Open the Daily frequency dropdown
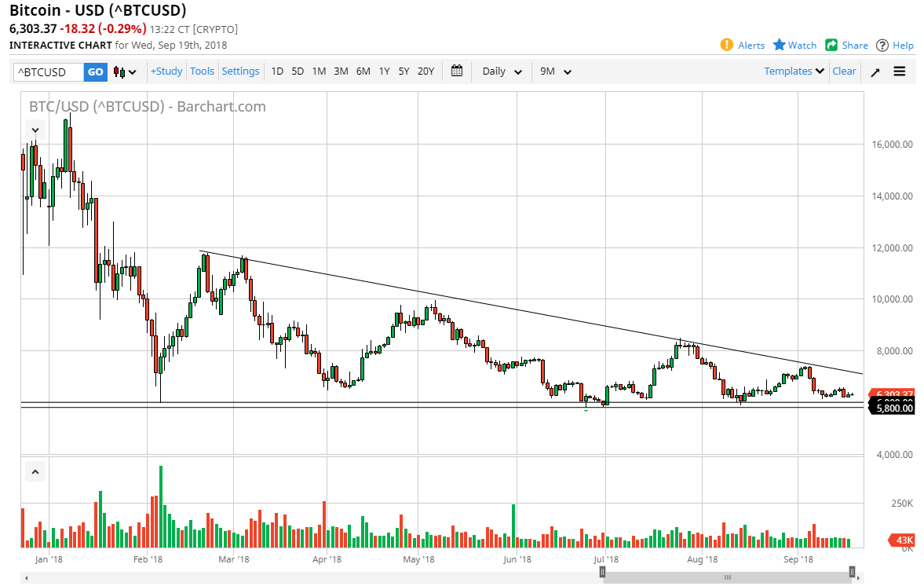Image resolution: width=924 pixels, height=586 pixels. 501,71
